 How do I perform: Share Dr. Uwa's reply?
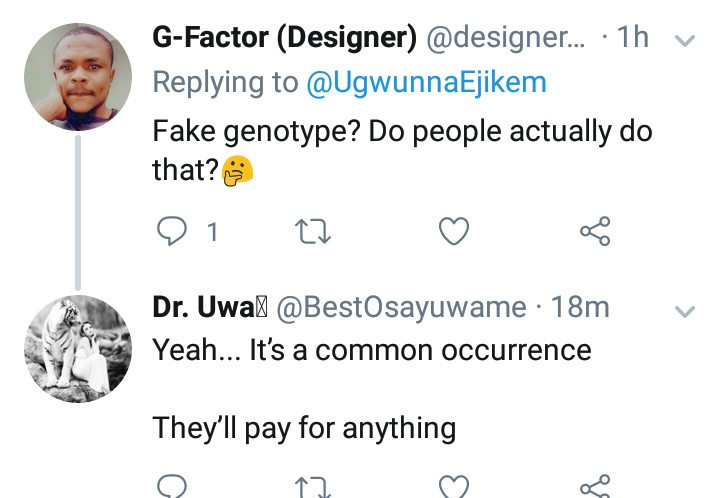point(595,488)
